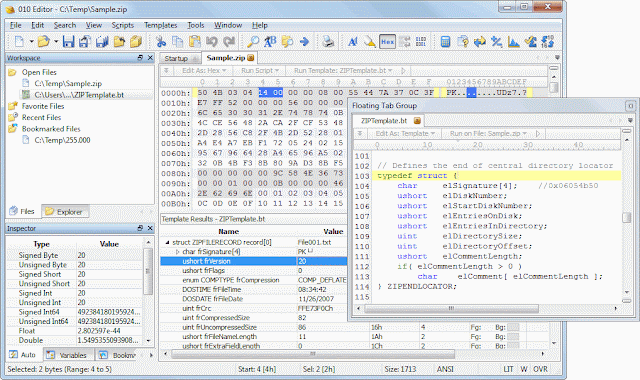Select the Favorite Files folder

[x=43, y=106]
